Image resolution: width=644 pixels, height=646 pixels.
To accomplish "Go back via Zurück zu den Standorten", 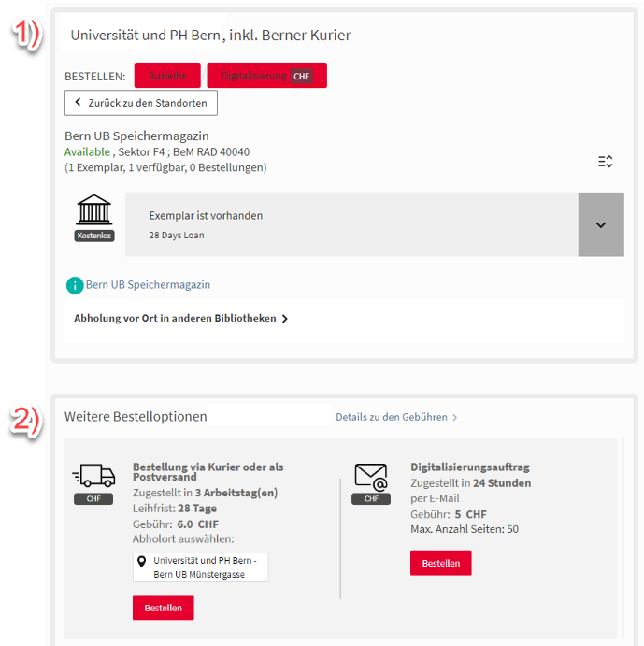I will (141, 103).
